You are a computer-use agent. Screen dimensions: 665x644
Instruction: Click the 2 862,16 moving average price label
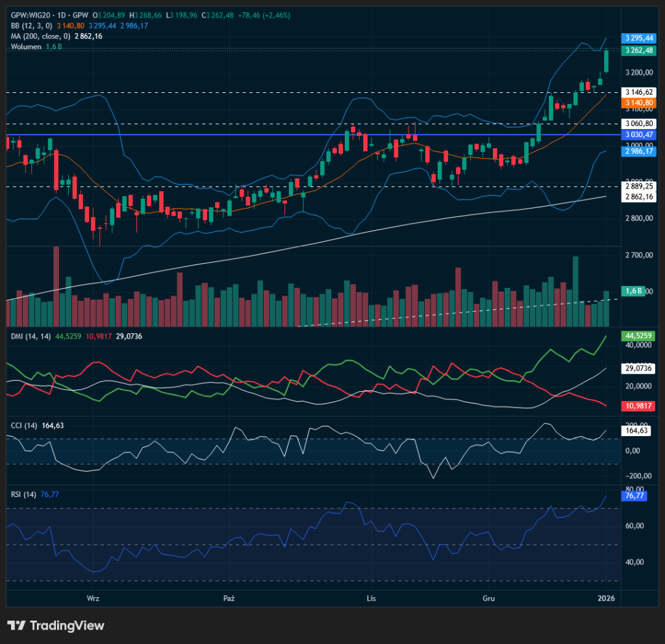638,196
